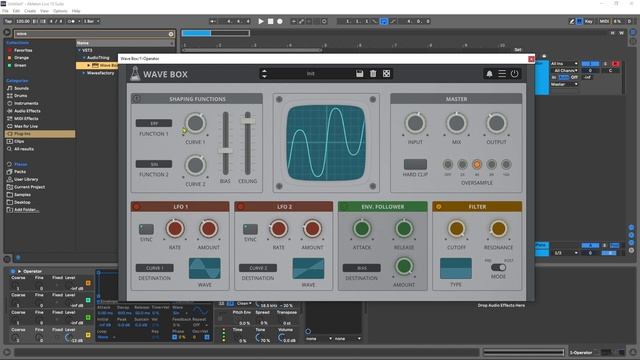640x360 pixels.
Task: Step presets with up/down arrows
Action: click(x=264, y=74)
